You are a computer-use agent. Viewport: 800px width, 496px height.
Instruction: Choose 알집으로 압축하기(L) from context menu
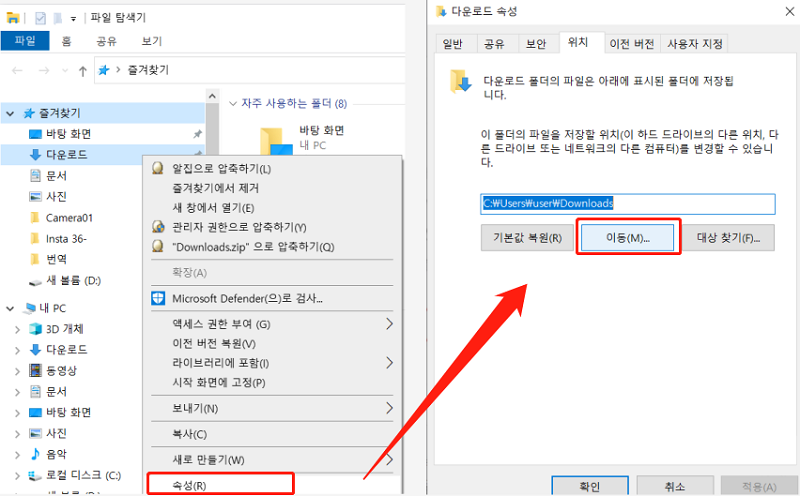coord(221,168)
